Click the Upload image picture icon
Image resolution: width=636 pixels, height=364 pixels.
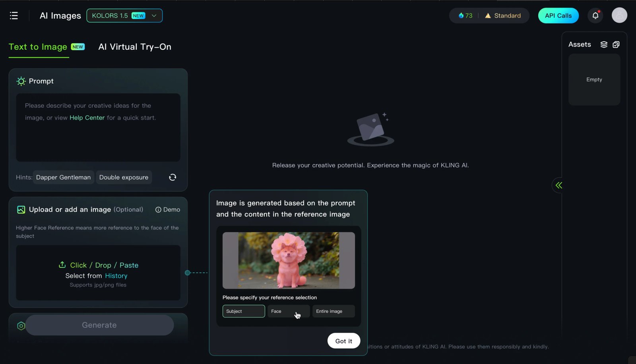tap(21, 209)
